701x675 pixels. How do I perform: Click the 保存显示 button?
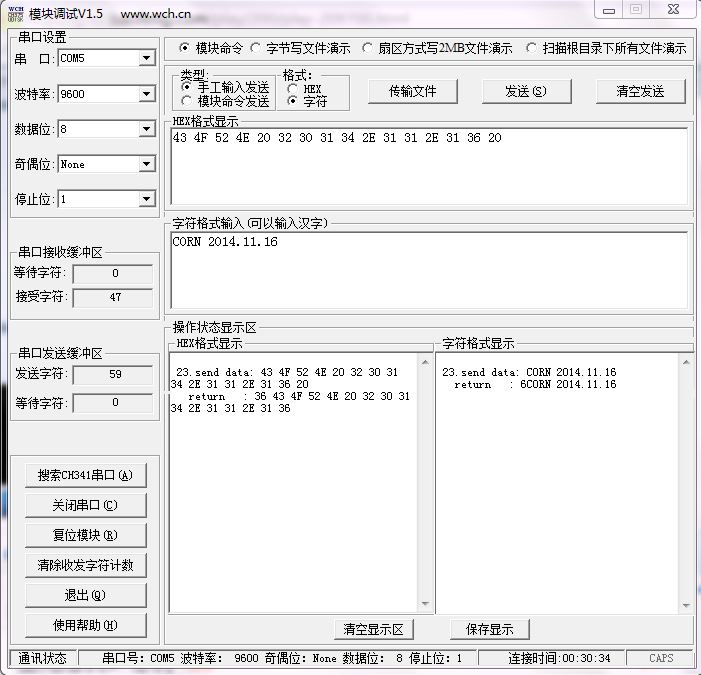click(x=490, y=629)
